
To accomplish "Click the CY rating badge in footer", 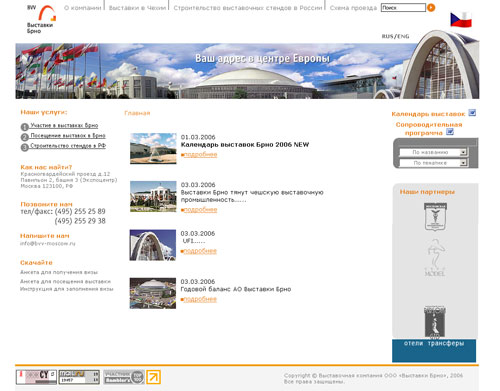I will coord(36,377).
